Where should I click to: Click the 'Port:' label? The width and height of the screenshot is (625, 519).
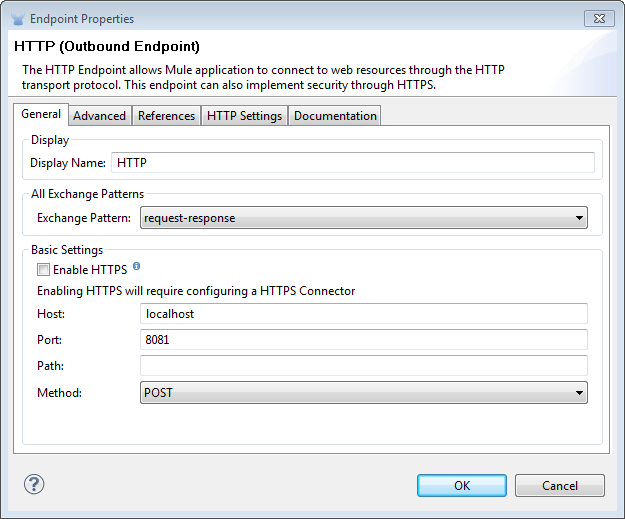(49, 340)
